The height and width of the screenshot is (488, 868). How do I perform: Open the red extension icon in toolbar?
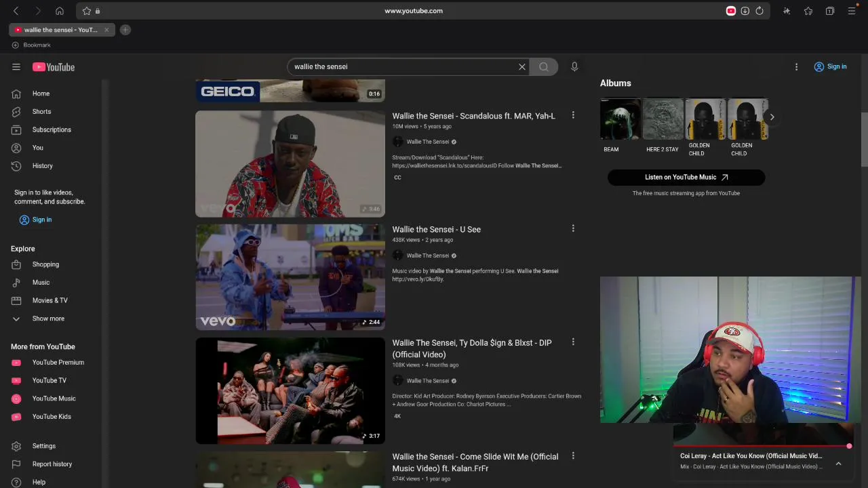tap(730, 11)
